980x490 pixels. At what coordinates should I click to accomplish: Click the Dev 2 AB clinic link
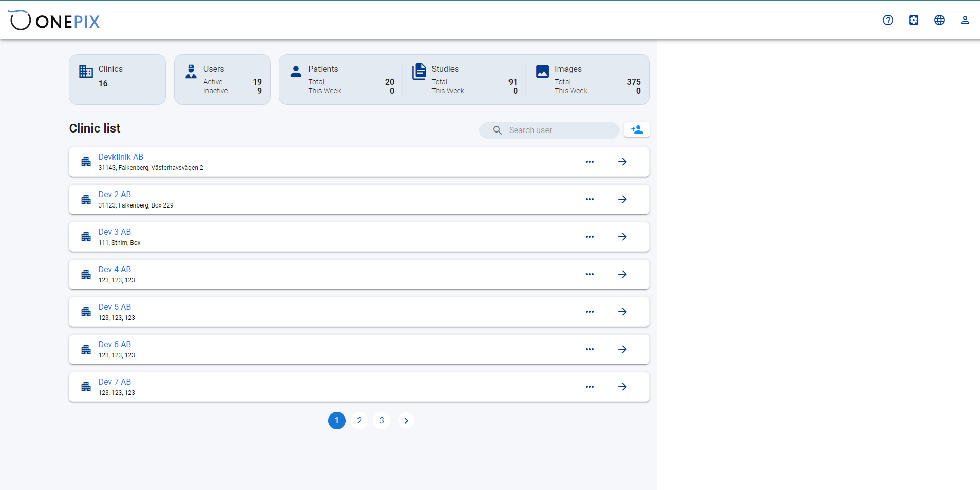pyautogui.click(x=115, y=194)
